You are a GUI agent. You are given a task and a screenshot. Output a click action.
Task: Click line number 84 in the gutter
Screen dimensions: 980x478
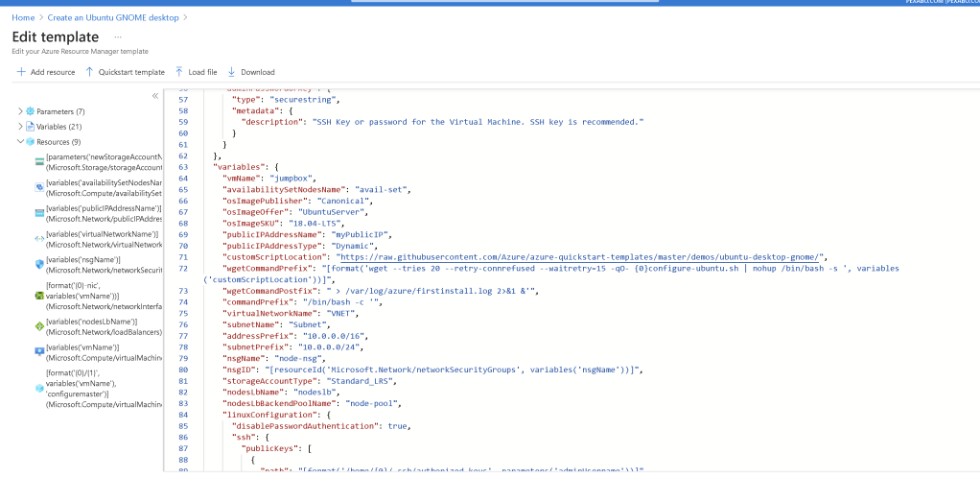click(183, 415)
